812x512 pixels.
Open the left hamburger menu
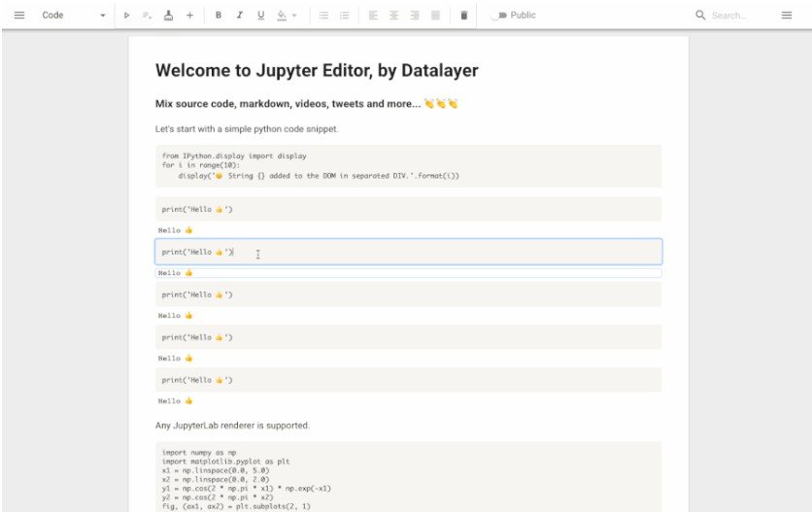coord(19,15)
